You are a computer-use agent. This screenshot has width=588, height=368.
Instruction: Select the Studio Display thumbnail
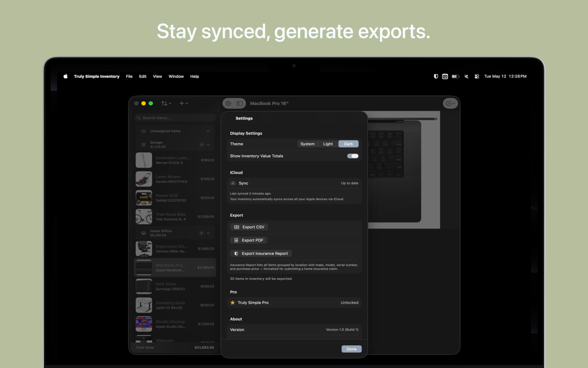point(144,324)
